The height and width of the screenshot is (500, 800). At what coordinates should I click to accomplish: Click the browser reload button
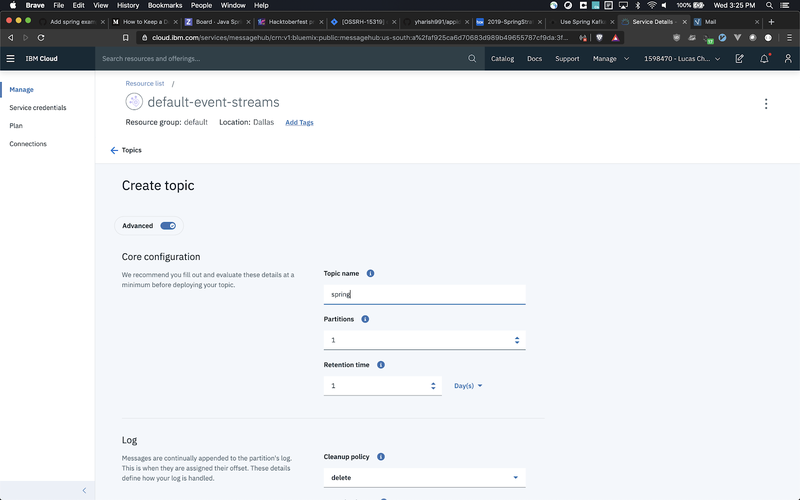click(x=41, y=38)
